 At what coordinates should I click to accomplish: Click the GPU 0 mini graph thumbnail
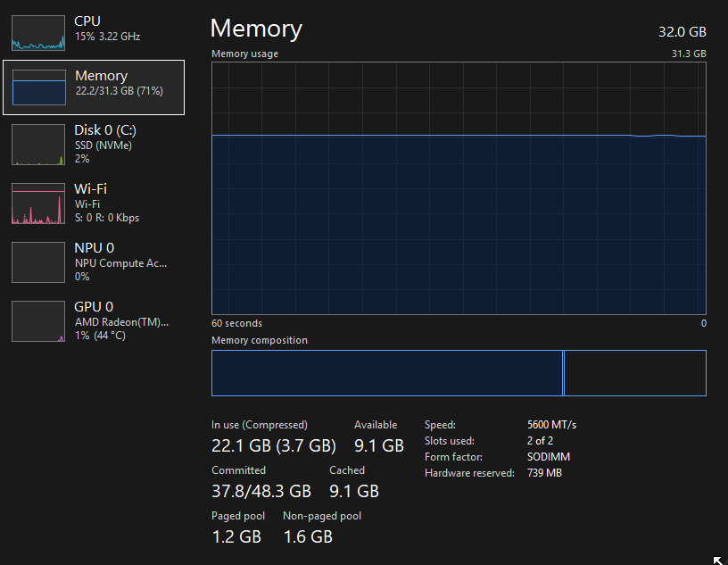tap(38, 321)
